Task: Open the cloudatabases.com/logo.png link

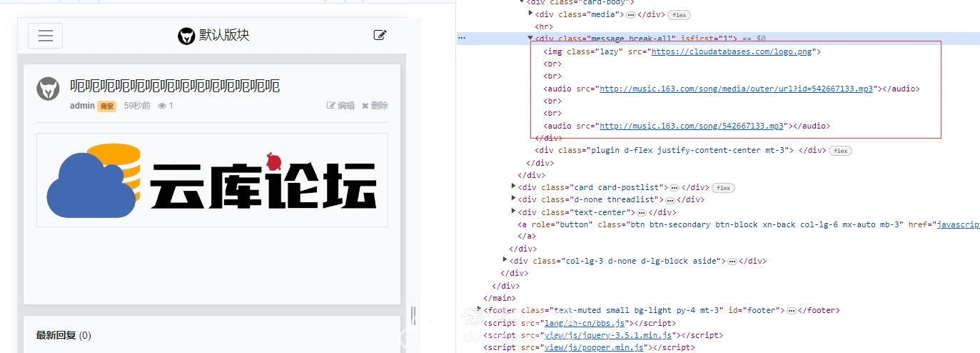Action: pyautogui.click(x=733, y=51)
